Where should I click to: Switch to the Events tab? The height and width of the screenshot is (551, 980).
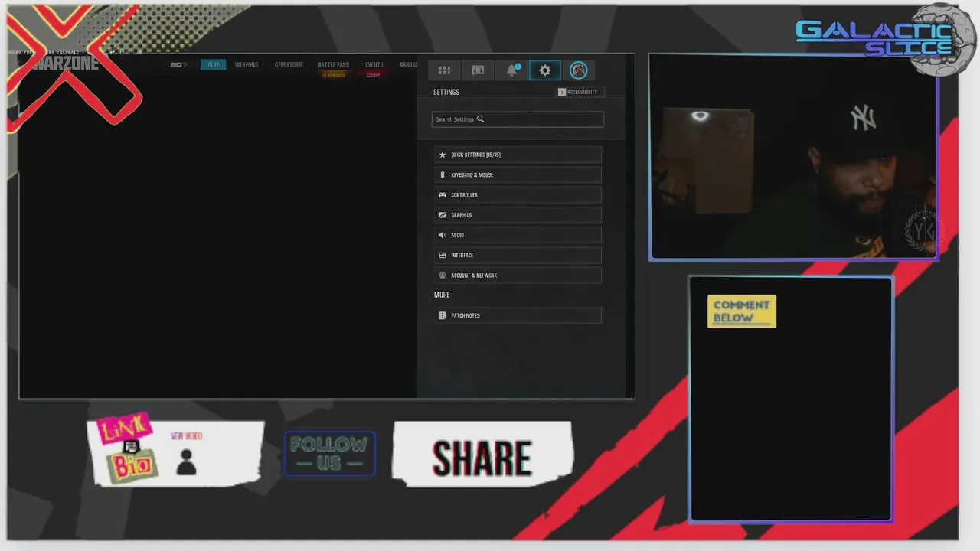click(x=374, y=65)
